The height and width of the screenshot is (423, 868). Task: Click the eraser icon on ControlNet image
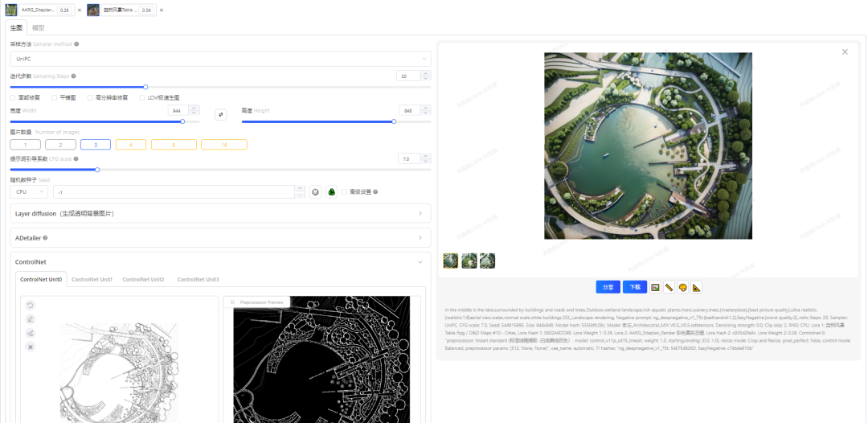[31, 333]
